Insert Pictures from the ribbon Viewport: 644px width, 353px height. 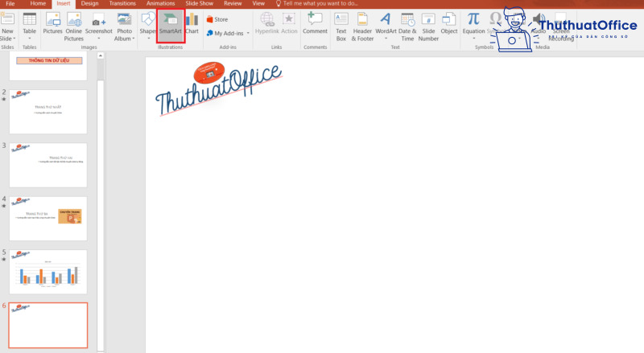pyautogui.click(x=52, y=24)
